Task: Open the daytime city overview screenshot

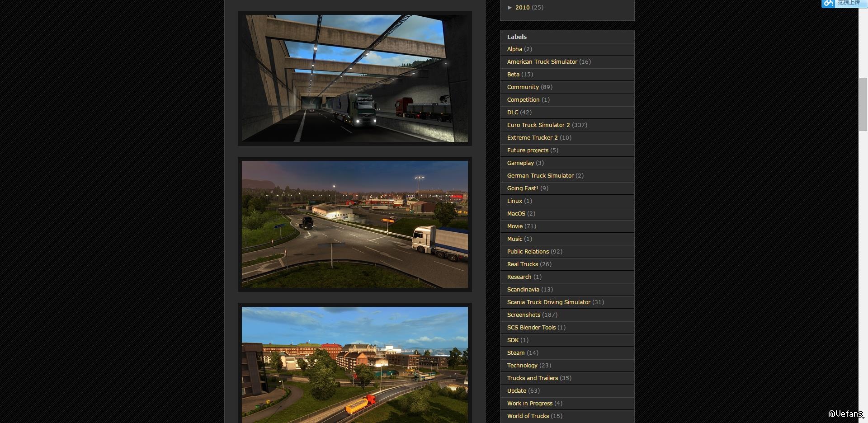Action: pyautogui.click(x=355, y=365)
